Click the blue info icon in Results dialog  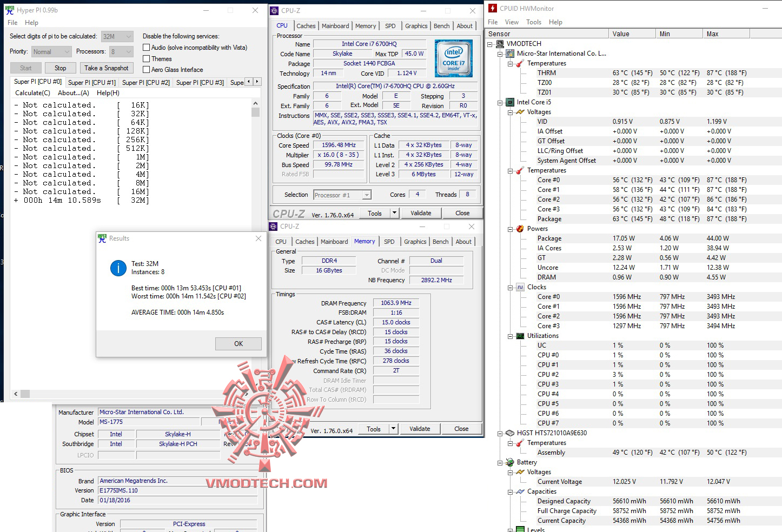click(118, 268)
